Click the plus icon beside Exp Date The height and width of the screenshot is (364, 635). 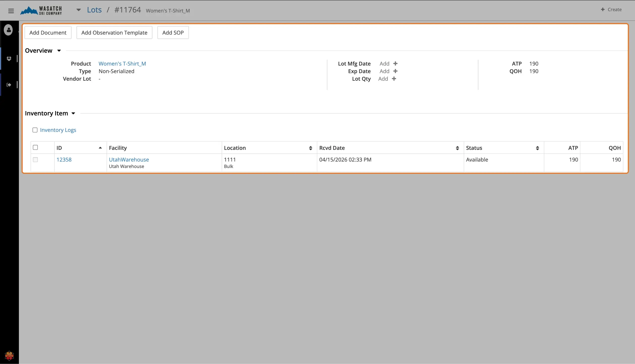tap(395, 71)
